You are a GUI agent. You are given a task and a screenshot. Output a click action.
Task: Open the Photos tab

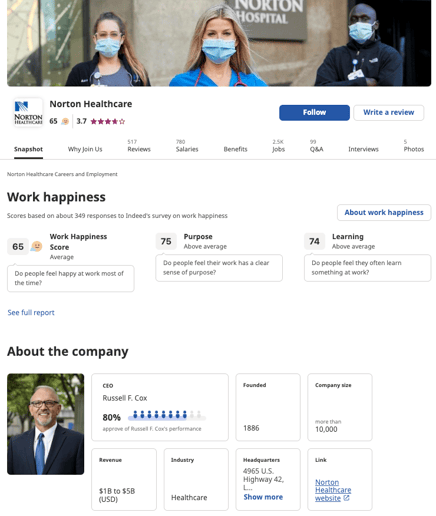pyautogui.click(x=414, y=146)
